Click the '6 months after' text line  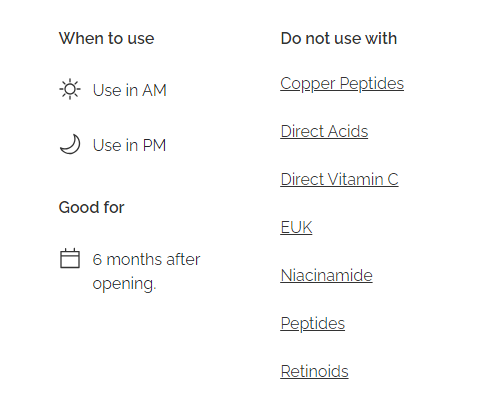pos(146,259)
